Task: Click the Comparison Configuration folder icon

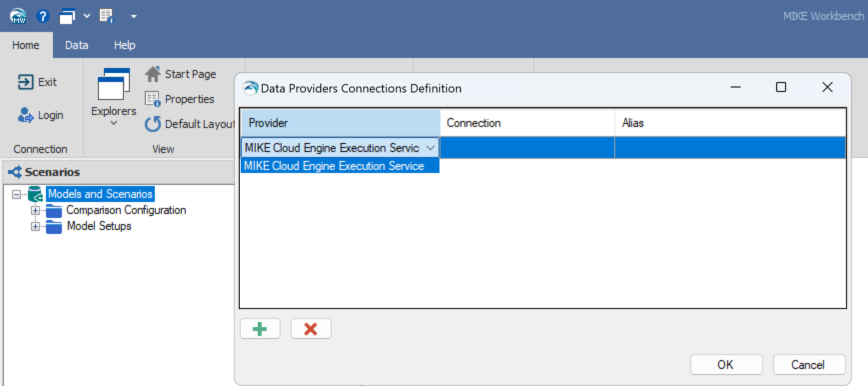Action: click(54, 211)
